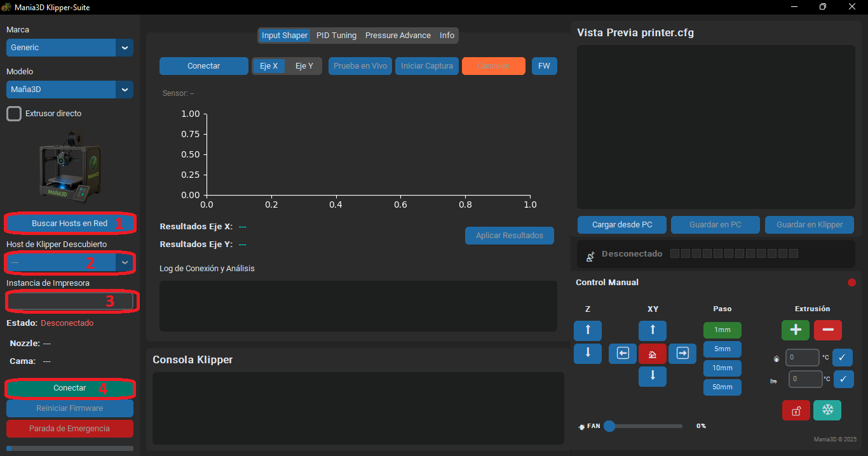Image resolution: width=868 pixels, height=456 pixels.
Task: Select the 10mm step size
Action: pyautogui.click(x=722, y=368)
